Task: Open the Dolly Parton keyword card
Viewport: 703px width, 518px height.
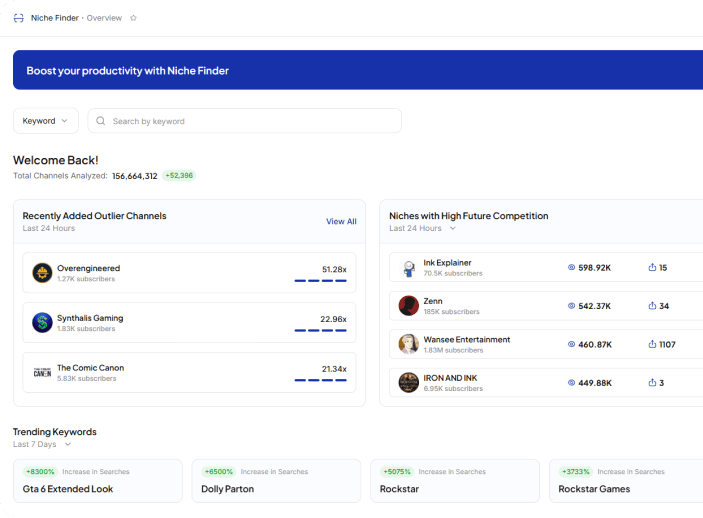Action: [276, 481]
